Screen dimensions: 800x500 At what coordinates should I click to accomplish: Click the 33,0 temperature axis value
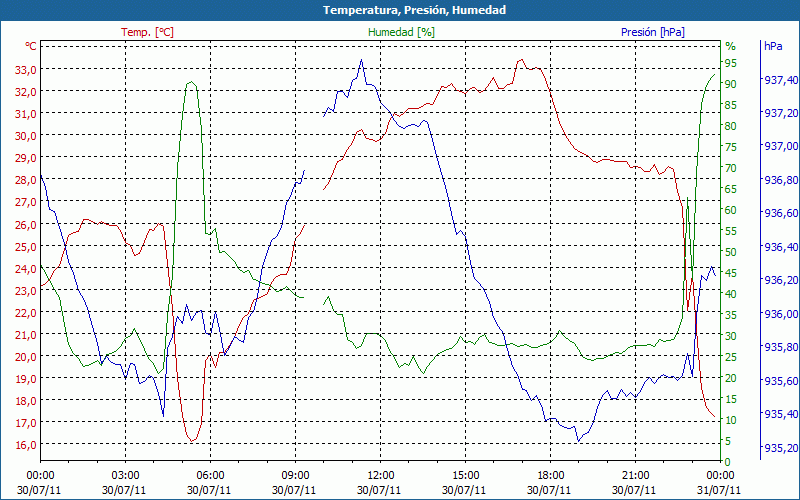26,69
